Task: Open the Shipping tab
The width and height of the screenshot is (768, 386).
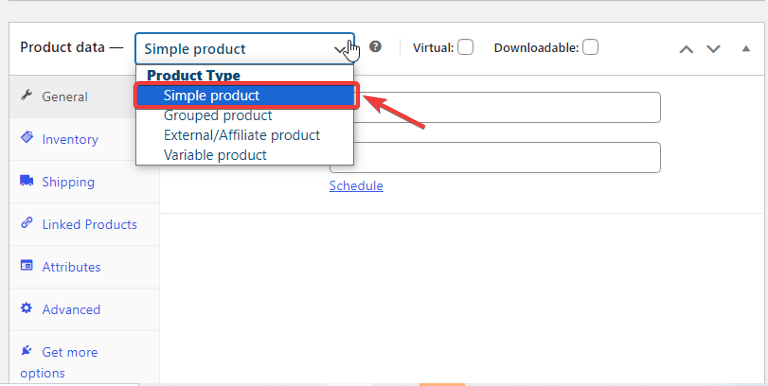Action: pyautogui.click(x=84, y=182)
